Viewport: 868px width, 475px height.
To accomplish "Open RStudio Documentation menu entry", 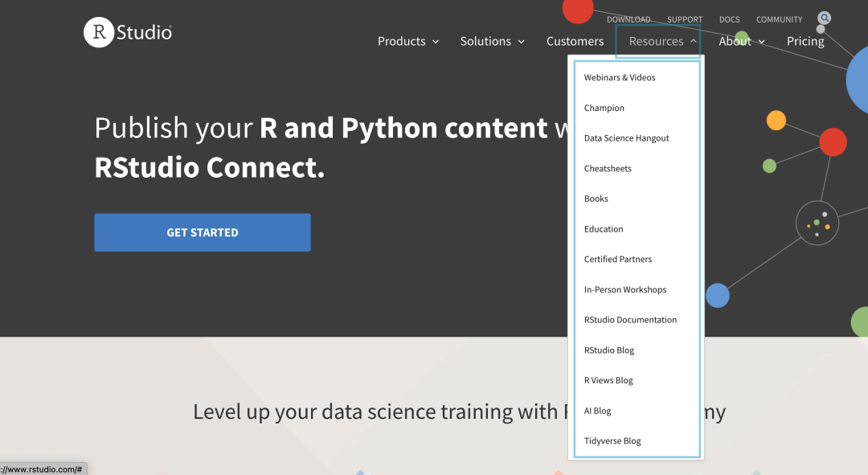I will tap(630, 320).
